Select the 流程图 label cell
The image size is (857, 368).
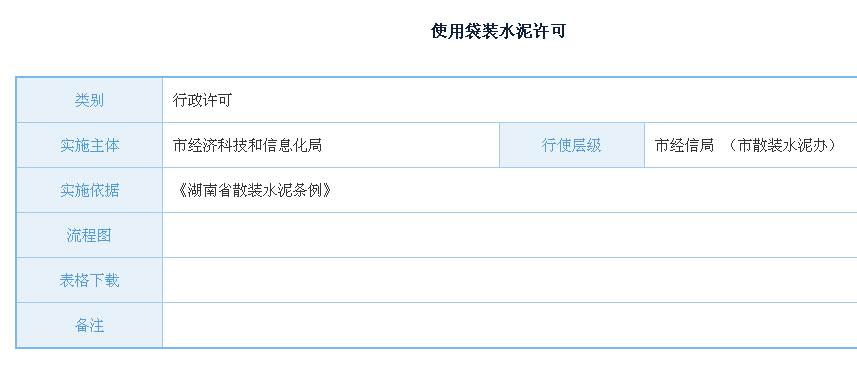(89, 235)
